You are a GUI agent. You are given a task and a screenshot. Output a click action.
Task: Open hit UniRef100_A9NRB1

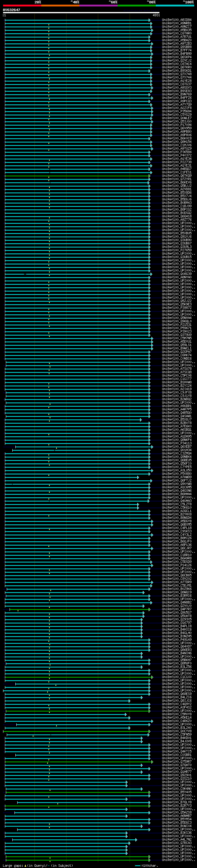(x=176, y=23)
